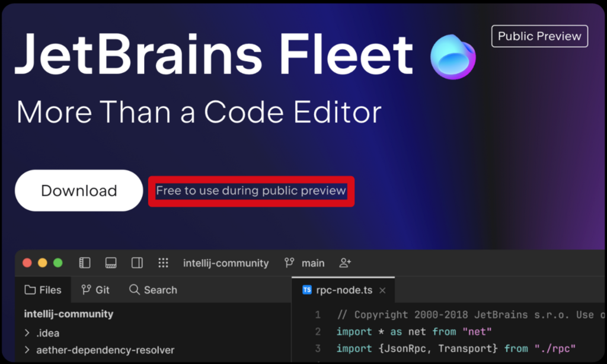Click the branch icon in Git tab

[x=86, y=290]
